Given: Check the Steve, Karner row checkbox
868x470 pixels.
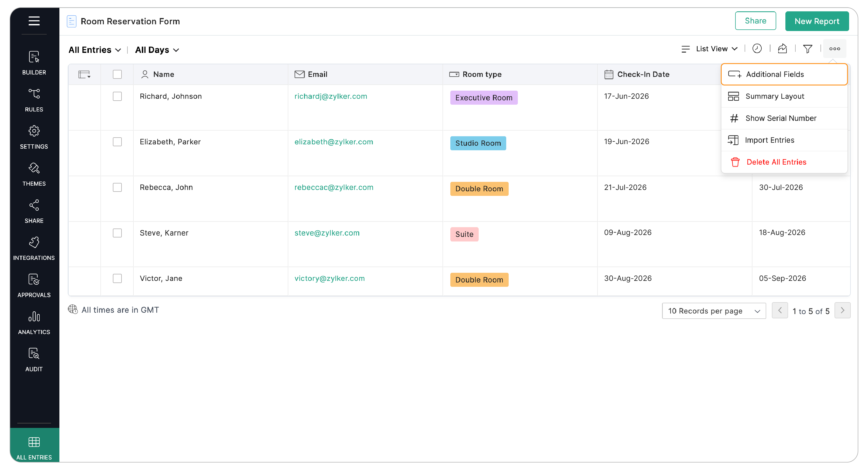Looking at the screenshot, I should pos(117,233).
